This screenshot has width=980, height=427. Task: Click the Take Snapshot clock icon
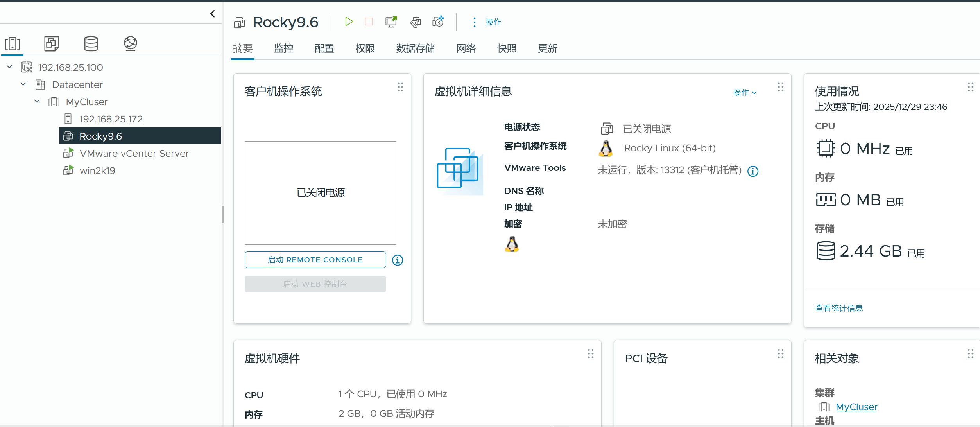tap(438, 22)
